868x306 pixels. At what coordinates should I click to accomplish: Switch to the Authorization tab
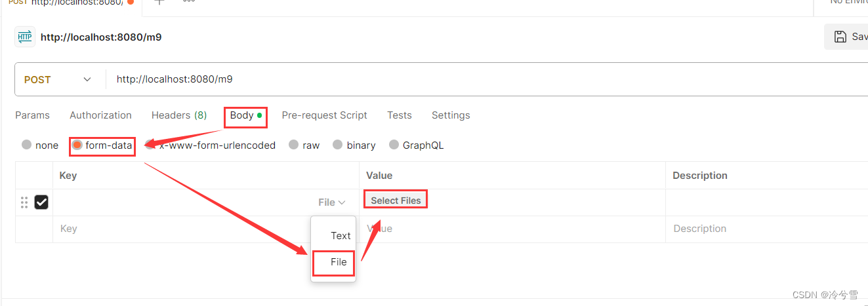(100, 115)
